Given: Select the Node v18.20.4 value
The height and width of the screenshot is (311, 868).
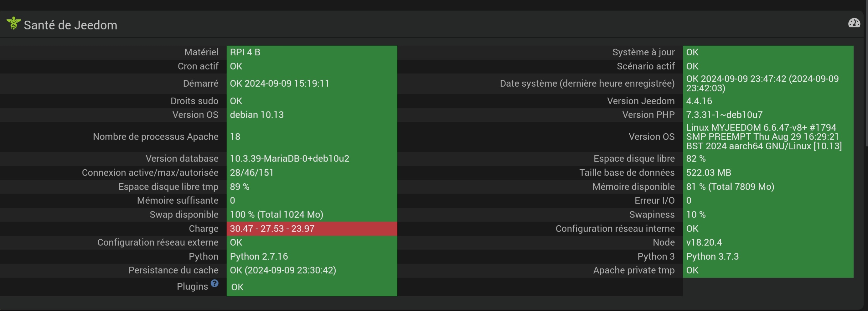Looking at the screenshot, I should coord(704,242).
